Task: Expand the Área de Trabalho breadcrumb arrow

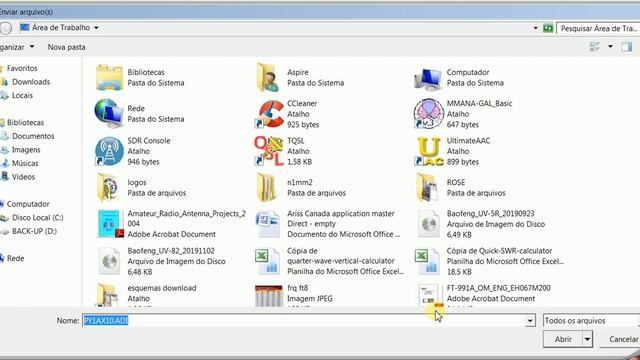Action: (96, 28)
